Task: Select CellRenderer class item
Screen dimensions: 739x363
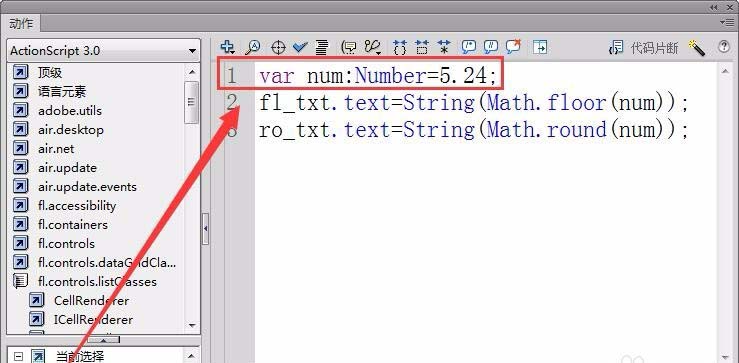Action: coord(91,301)
